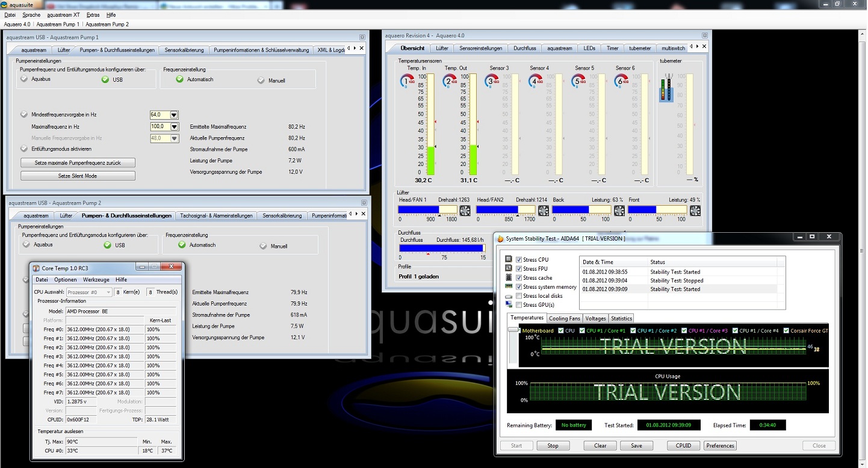
Task: Enable the Stress local disks checkbox
Action: click(x=519, y=296)
